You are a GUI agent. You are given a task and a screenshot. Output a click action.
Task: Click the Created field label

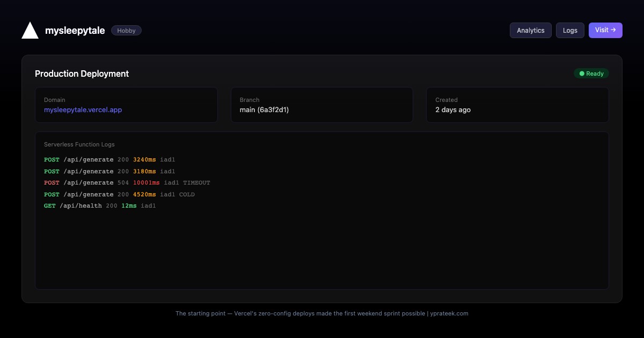[447, 100]
